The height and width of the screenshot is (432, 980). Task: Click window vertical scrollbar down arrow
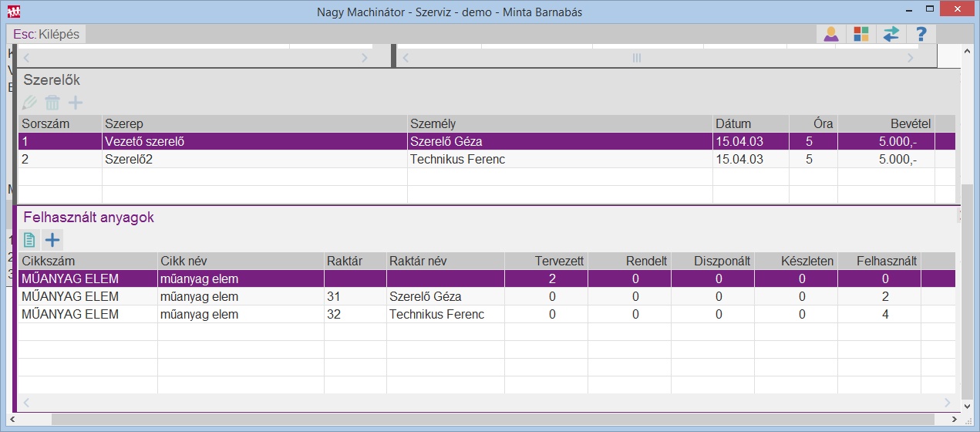(x=968, y=406)
